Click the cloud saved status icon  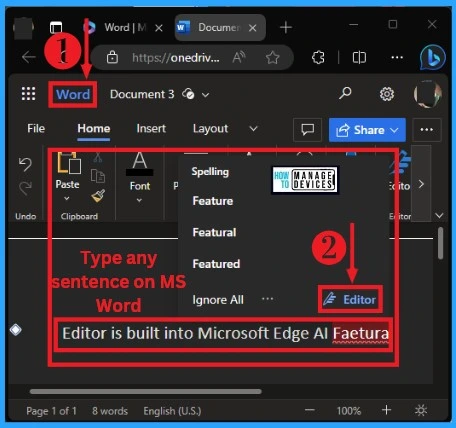[188, 94]
